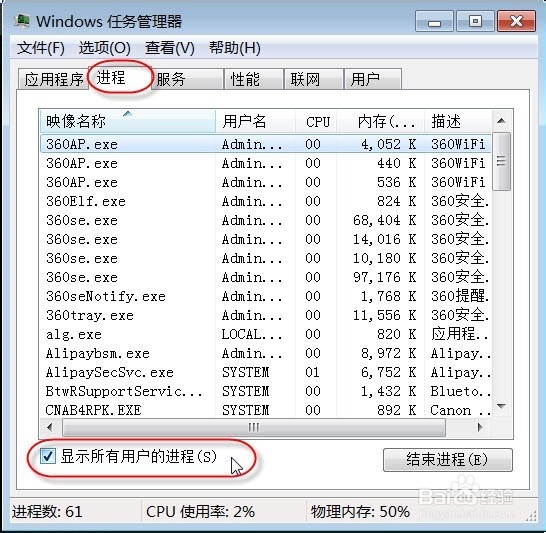Click the 结束进程(E) button
This screenshot has width=546, height=533.
pos(447,460)
